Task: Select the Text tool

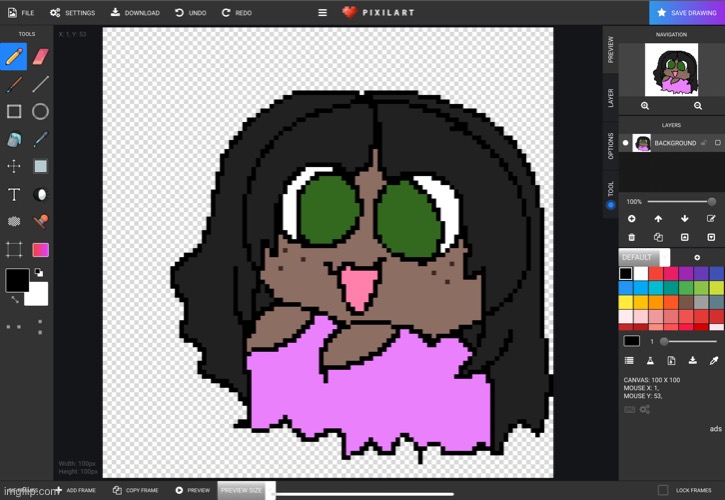Action: [14, 195]
